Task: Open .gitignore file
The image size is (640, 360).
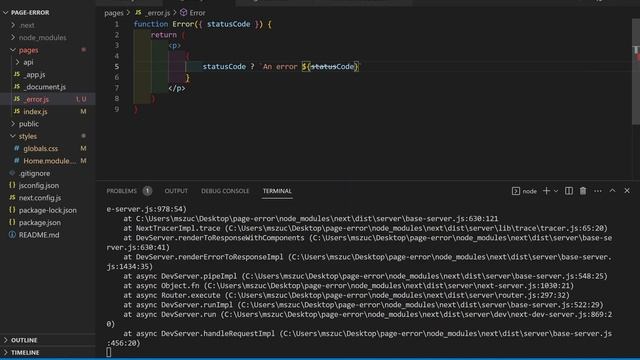Action: pyautogui.click(x=34, y=173)
